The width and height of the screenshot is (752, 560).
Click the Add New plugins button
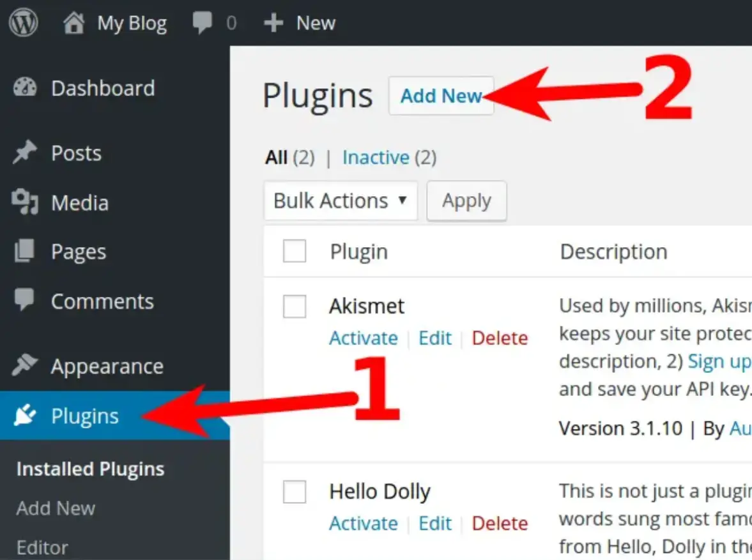pos(441,96)
